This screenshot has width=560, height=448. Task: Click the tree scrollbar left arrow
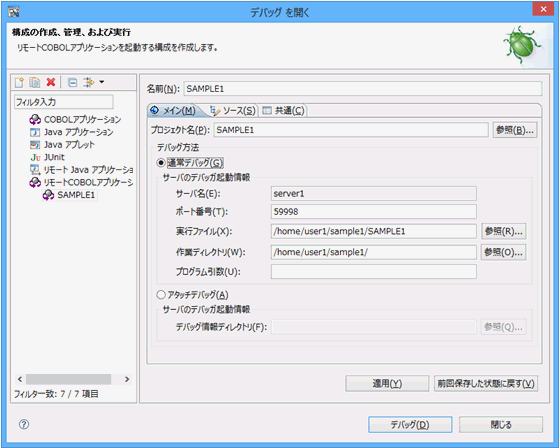20,379
